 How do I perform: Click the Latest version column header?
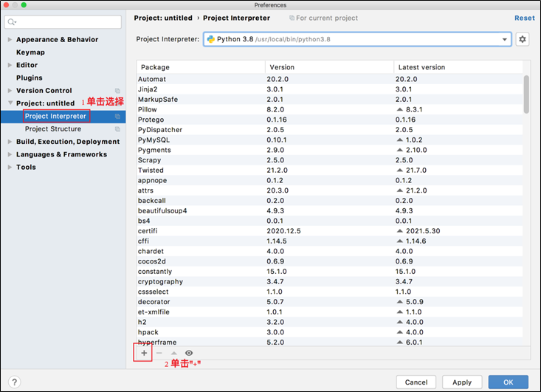(x=458, y=67)
